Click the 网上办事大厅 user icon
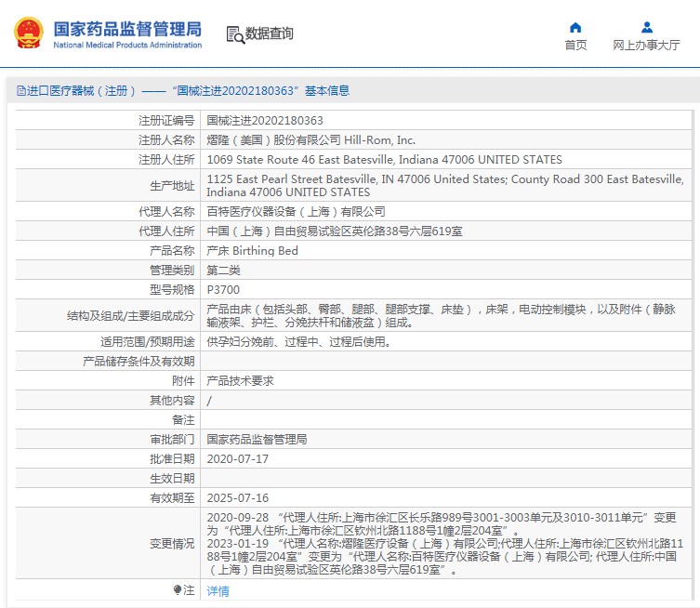Screen dimensions: 700x608 pos(646,28)
